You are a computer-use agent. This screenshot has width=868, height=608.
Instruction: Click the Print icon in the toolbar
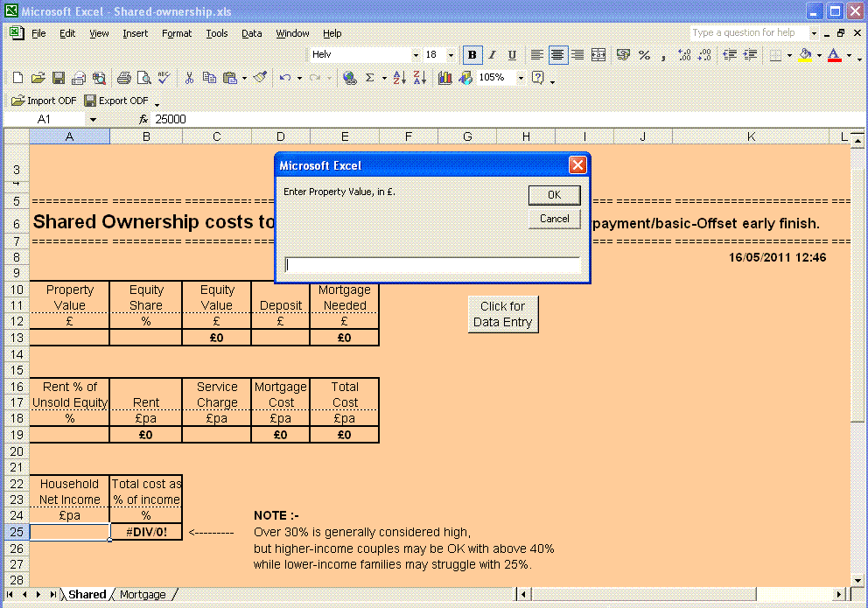coord(124,78)
